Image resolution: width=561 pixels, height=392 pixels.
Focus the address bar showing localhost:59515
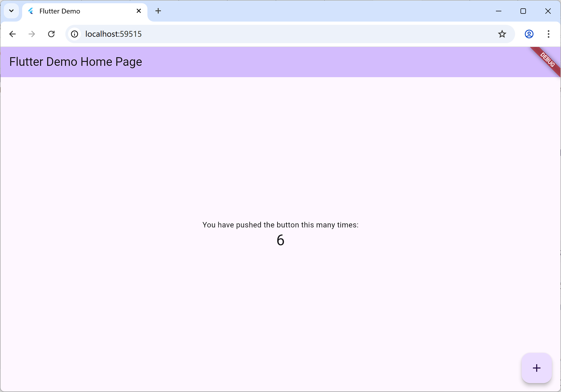click(290, 34)
